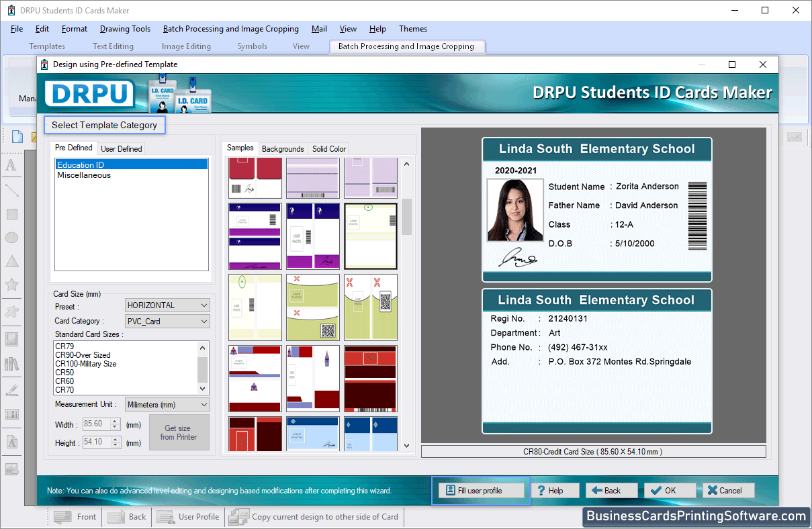812x529 pixels.
Task: Select the Ellipse shape tool
Action: (11, 238)
